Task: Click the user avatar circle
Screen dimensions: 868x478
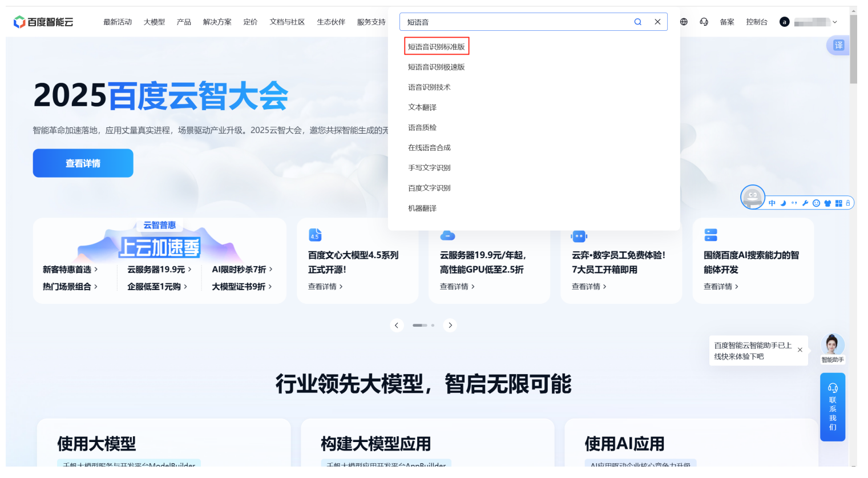Action: pos(785,22)
